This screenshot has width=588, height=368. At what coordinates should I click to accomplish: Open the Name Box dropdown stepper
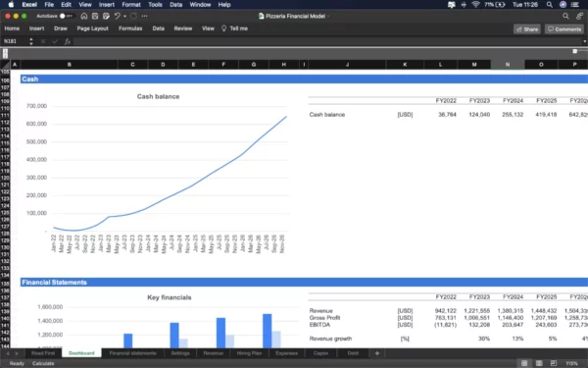(31, 41)
